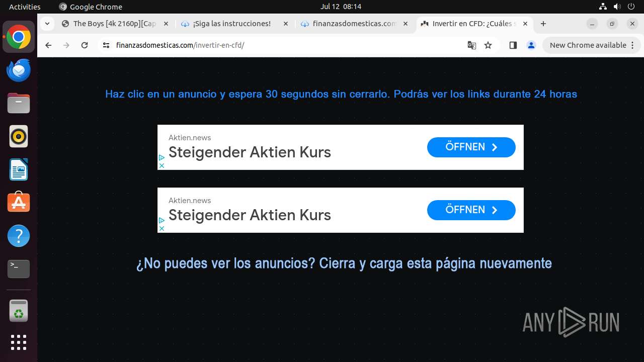This screenshot has height=362, width=644.
Task: Click '¿No puedes ver los anuncios?' text
Action: [344, 263]
